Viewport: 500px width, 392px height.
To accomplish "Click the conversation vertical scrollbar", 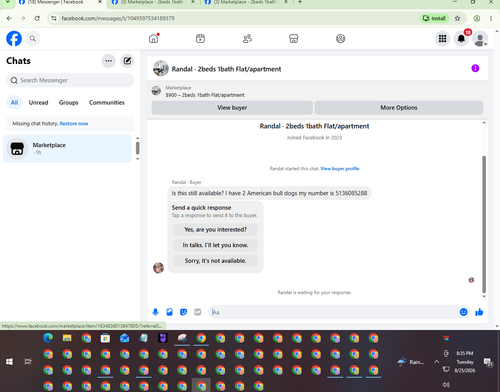I will pos(484,224).
